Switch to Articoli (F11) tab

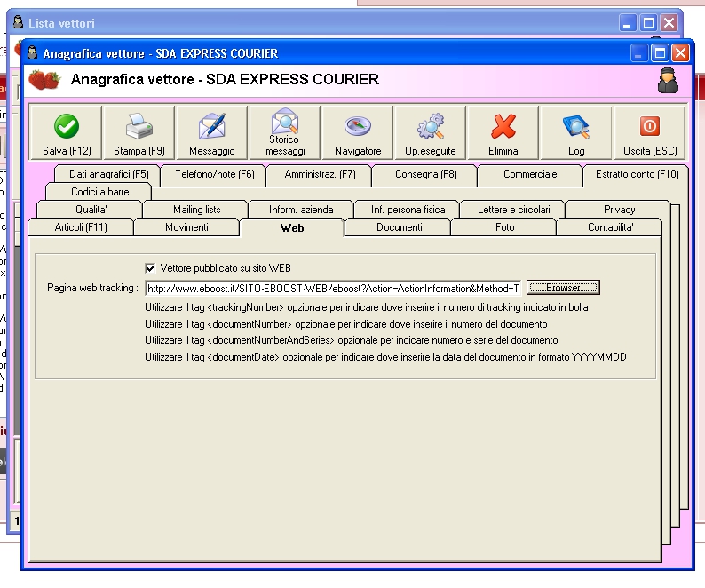coord(81,227)
